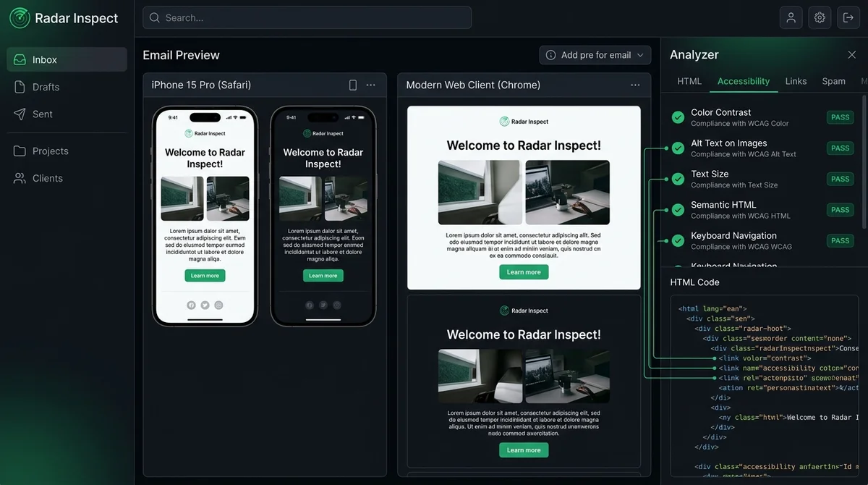Click the Color Contrast PASS badge
Viewport: 868px width, 485px height.
pos(841,117)
